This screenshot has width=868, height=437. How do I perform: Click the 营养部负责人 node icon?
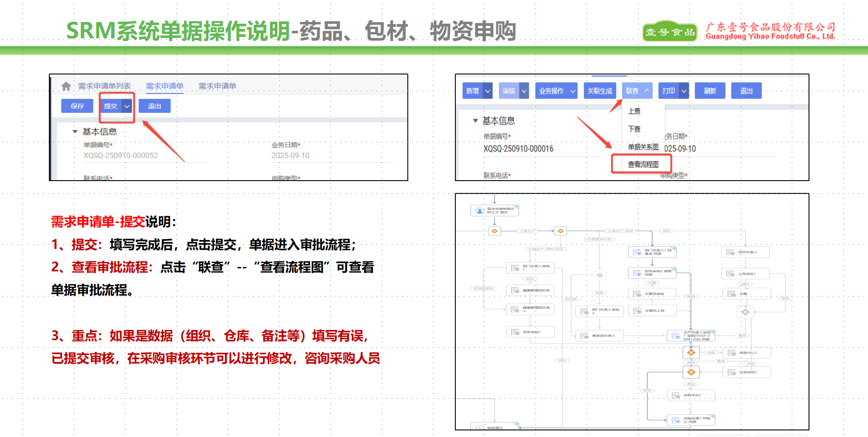point(584,336)
